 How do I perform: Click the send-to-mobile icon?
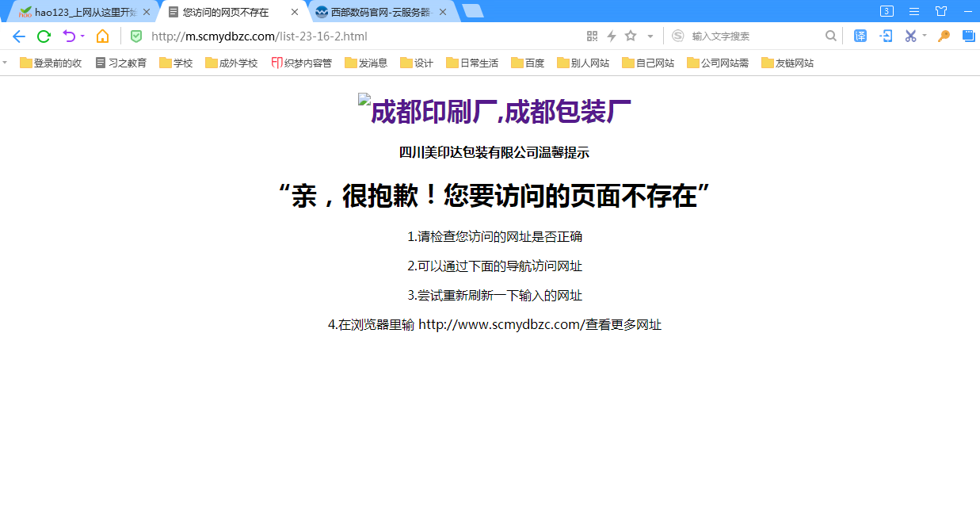(886, 36)
